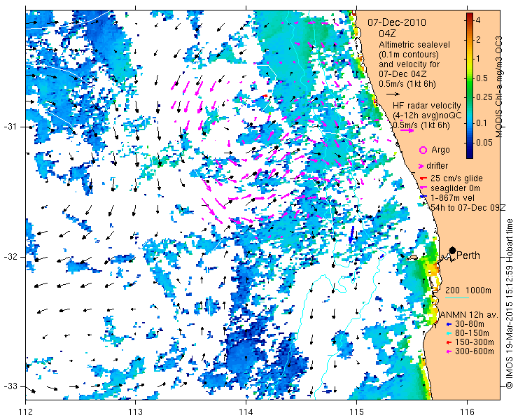Screen dimensions: 518x420
Task: Click the longitude axis label 113
Action: click(x=135, y=412)
